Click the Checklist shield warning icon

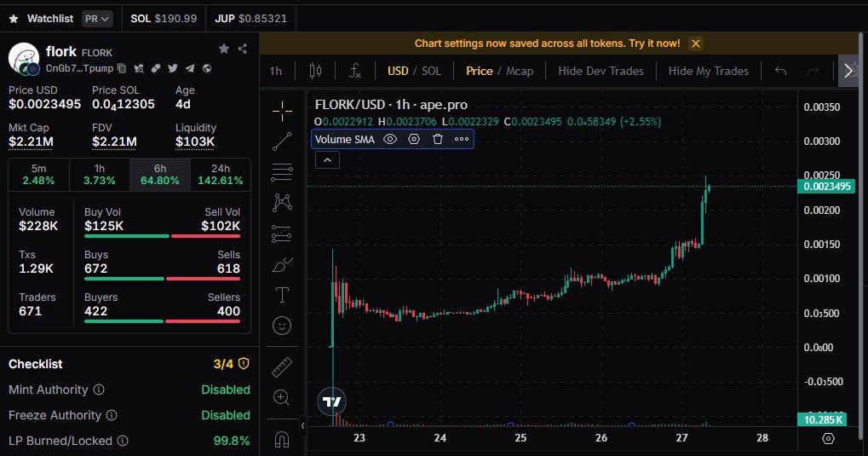pos(244,363)
